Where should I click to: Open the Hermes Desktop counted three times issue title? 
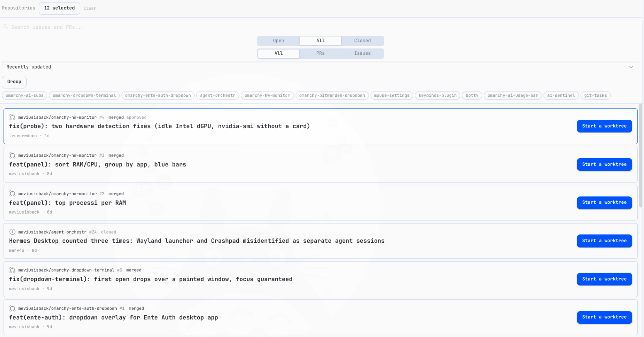pyautogui.click(x=197, y=241)
